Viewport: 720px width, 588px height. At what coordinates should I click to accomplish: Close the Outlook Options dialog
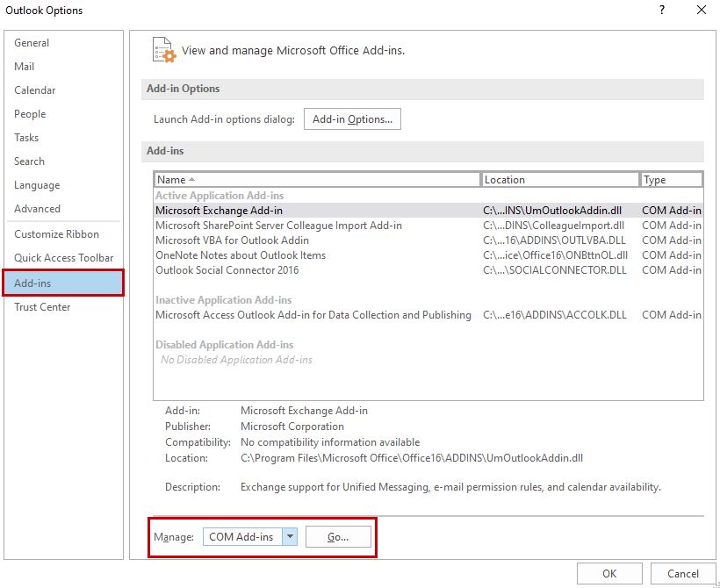click(x=702, y=11)
